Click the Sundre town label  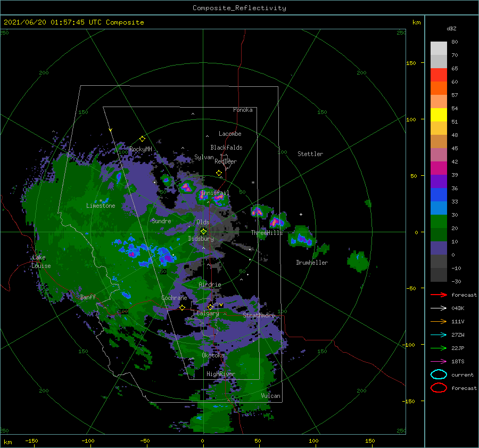tap(161, 221)
